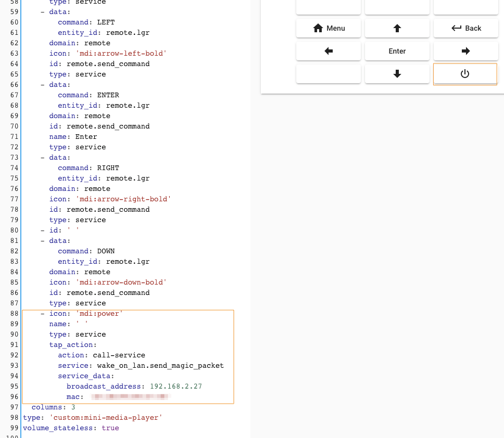Click the Back button
Screen dimensions: 504x438
point(466,28)
